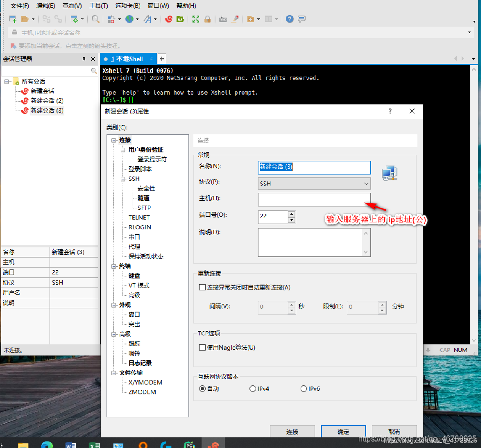Viewport: 481px width, 448px height.
Task: Click the red Xshell swirl toolbar icon
Action: [168, 19]
